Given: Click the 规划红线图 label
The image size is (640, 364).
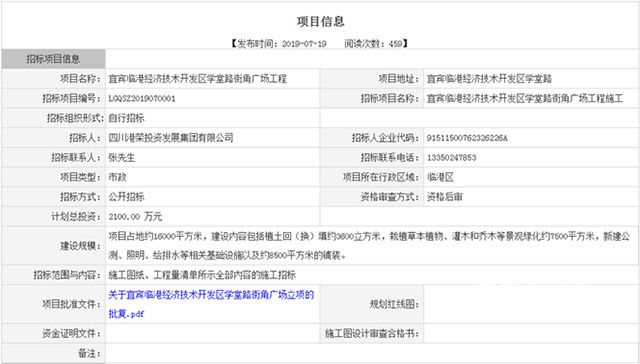Looking at the screenshot, I should point(394,304).
